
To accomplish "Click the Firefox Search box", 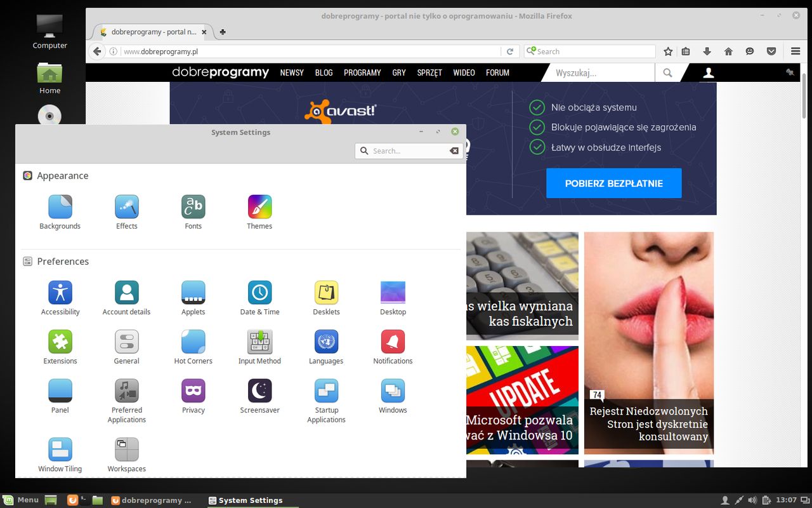I will (590, 51).
